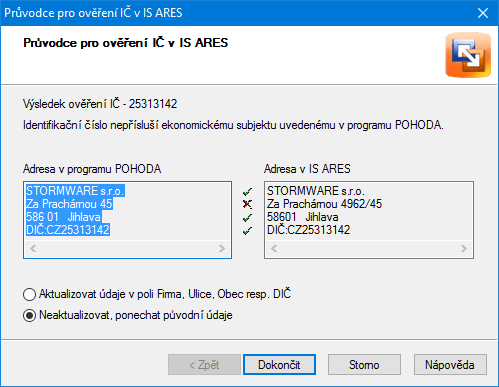The width and height of the screenshot is (499, 387).
Task: Click '58601 Jihlava' in ARES address
Action: tap(303, 217)
